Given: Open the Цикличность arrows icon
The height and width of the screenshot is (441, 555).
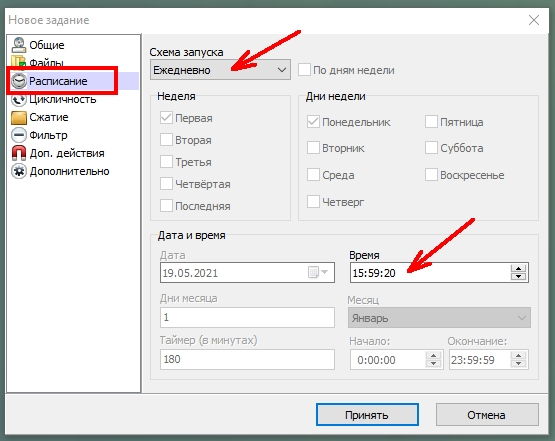Looking at the screenshot, I should (19, 100).
